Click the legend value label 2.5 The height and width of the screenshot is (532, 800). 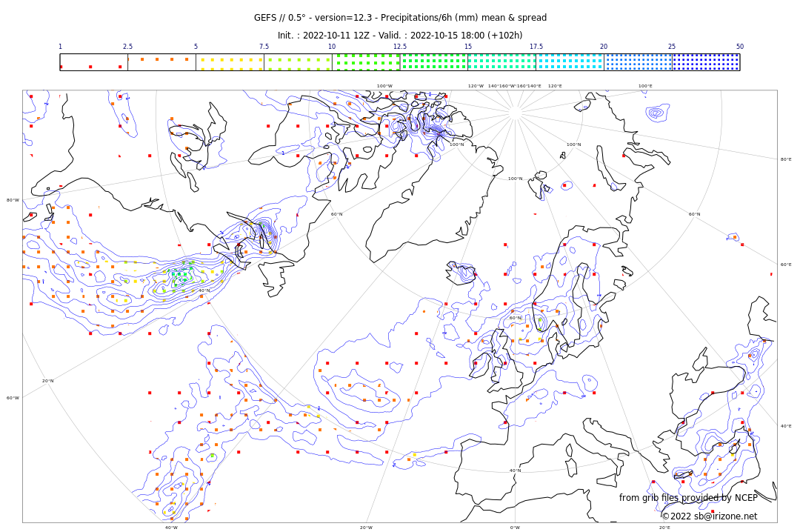pyautogui.click(x=127, y=47)
